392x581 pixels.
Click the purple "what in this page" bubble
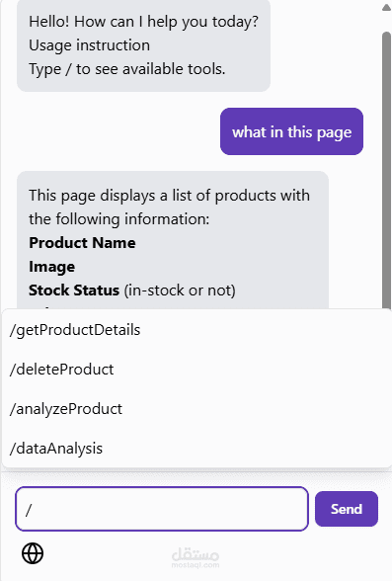291,131
